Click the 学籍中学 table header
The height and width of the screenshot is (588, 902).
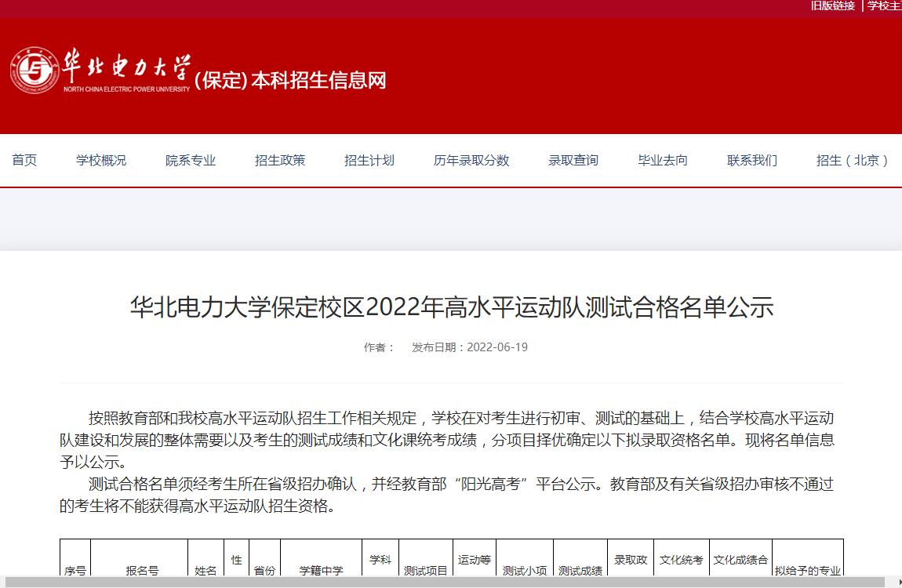(321, 571)
